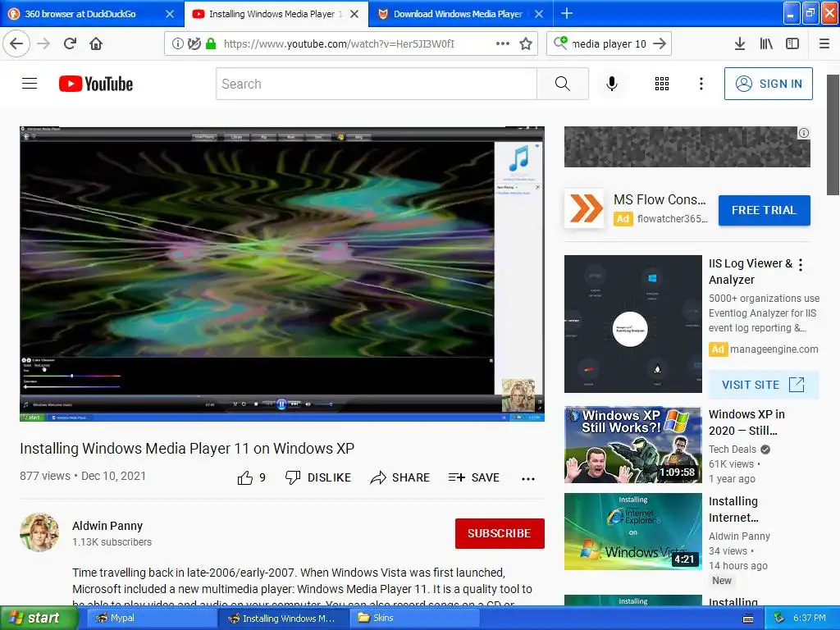Open the tracking protection shield icon
Viewport: 840px width, 630px height.
click(x=194, y=44)
